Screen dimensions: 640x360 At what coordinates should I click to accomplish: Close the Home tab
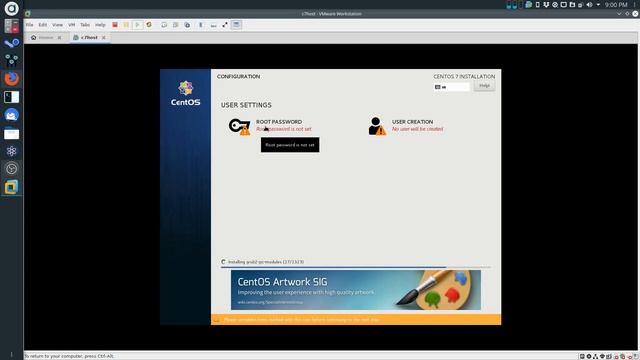coord(60,38)
